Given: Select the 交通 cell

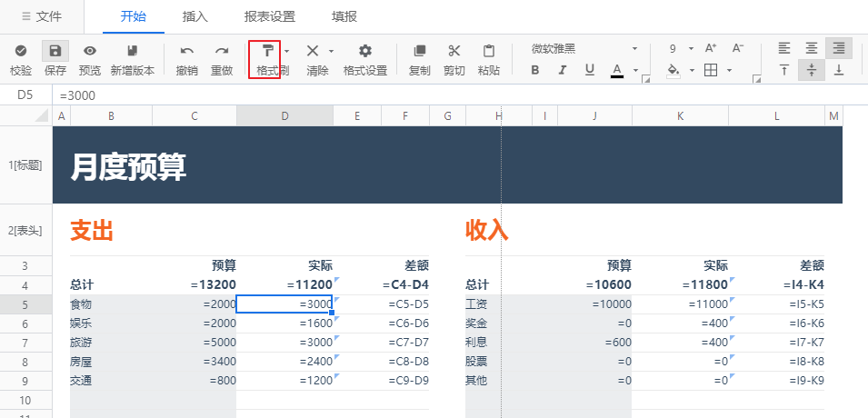Looking at the screenshot, I should click(111, 381).
